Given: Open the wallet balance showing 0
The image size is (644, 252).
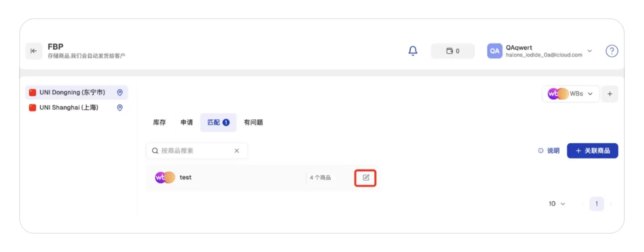Looking at the screenshot, I should click(x=453, y=51).
